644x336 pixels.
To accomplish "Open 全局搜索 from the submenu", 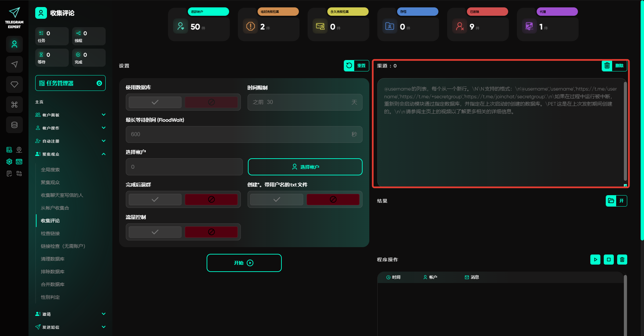I will [x=50, y=170].
